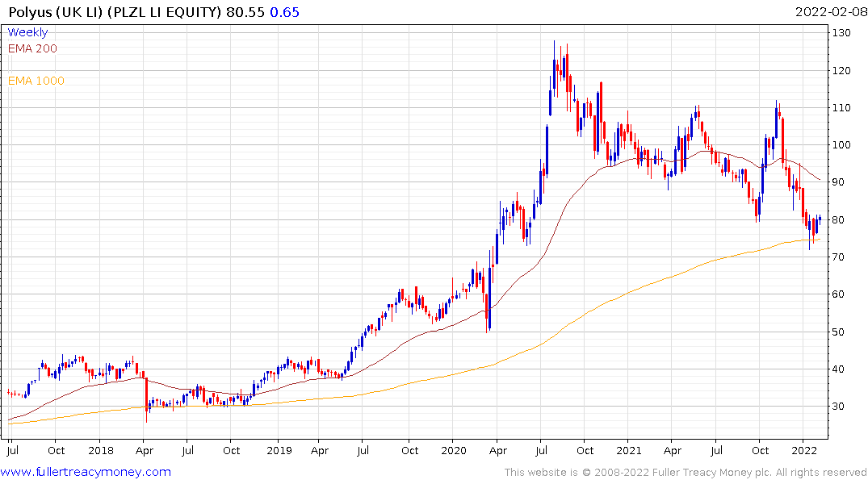Click the 90 price axis label
The width and height of the screenshot is (868, 484).
(838, 182)
